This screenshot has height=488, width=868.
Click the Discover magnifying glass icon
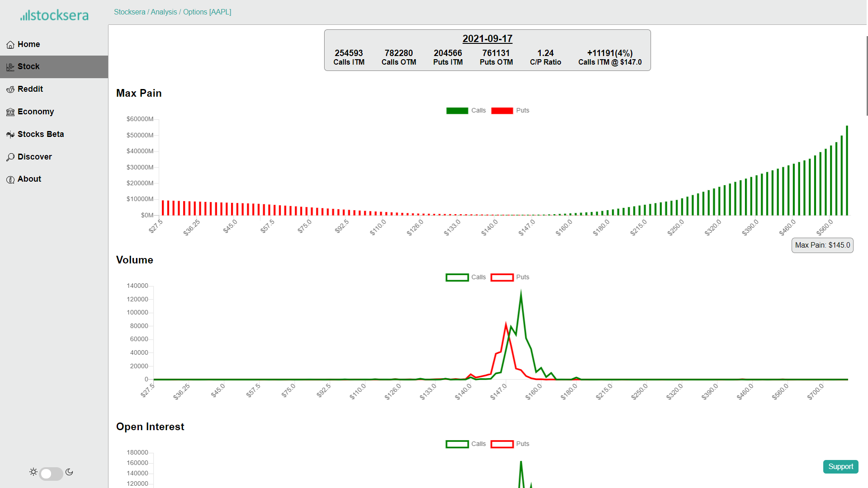click(10, 157)
